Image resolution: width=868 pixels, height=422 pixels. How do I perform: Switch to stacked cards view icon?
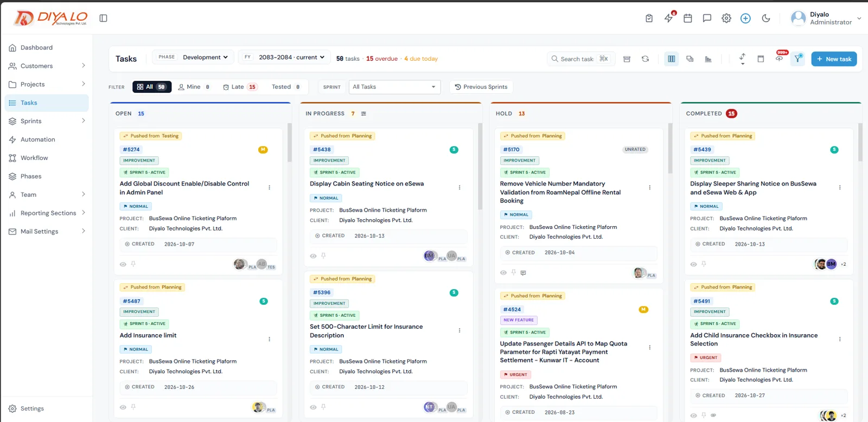(690, 59)
